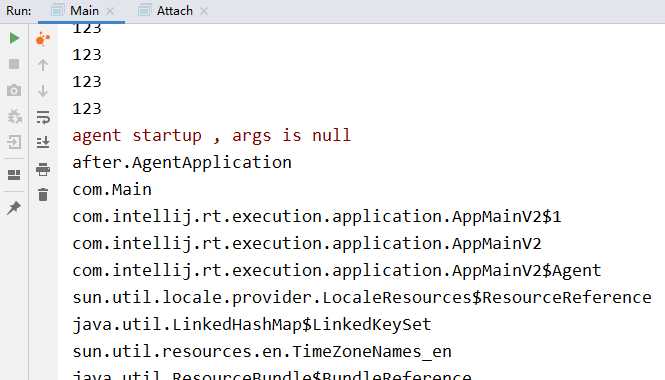This screenshot has height=380, width=665.
Task: Pin the Run tab with pin icon
Action: click(x=14, y=208)
